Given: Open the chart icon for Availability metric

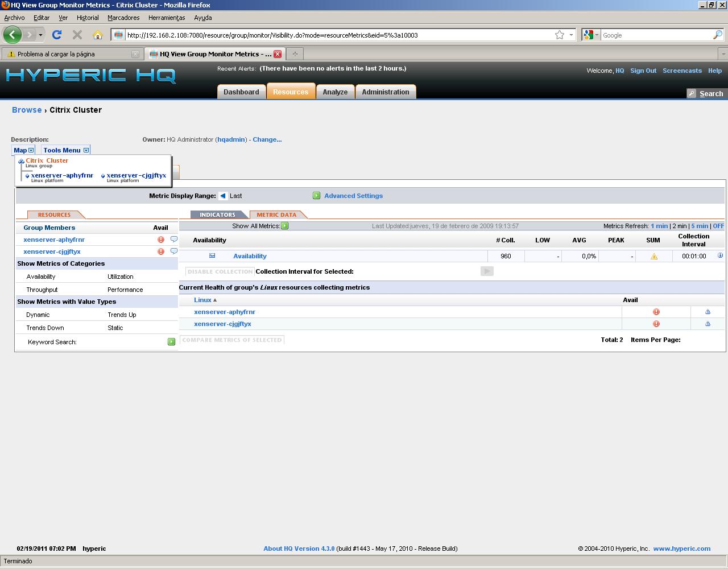Looking at the screenshot, I should pyautogui.click(x=212, y=256).
